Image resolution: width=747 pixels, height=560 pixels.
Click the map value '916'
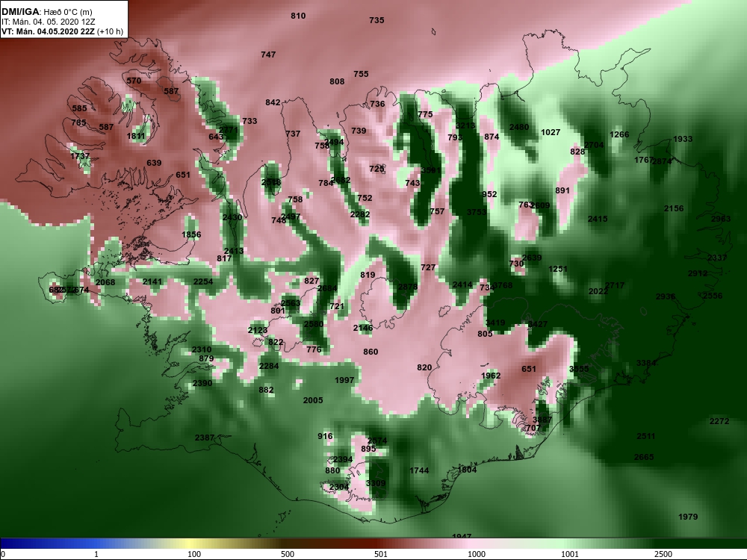coord(326,436)
